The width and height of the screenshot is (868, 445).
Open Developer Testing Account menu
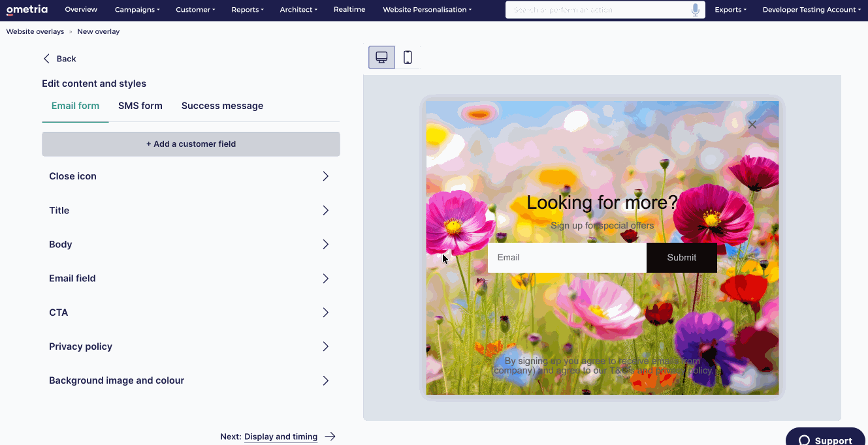pos(811,10)
